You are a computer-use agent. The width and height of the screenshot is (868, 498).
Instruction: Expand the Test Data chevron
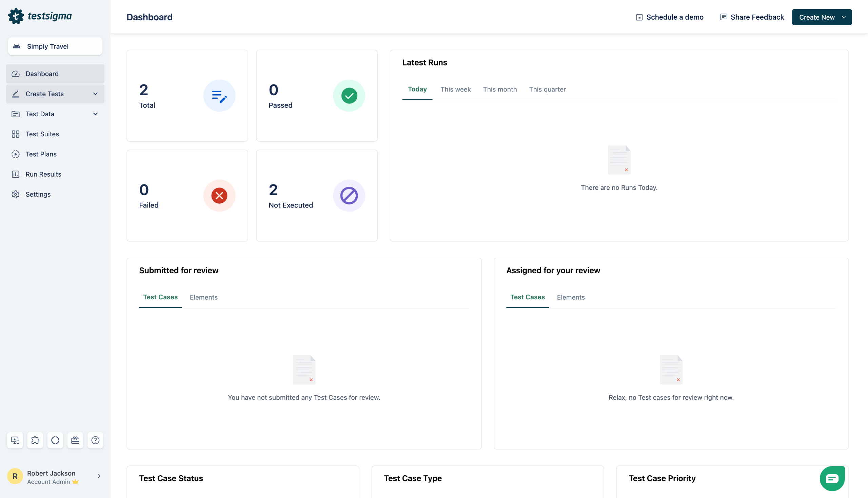pos(95,114)
